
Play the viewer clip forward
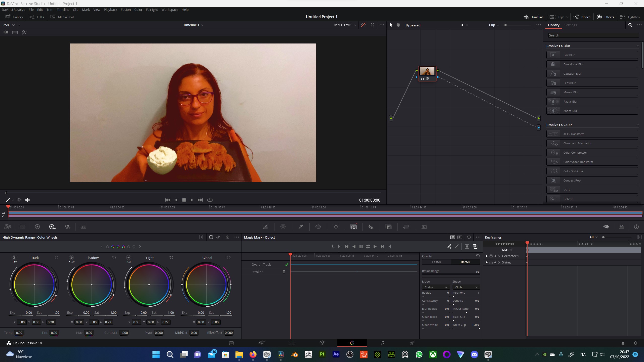192,200
